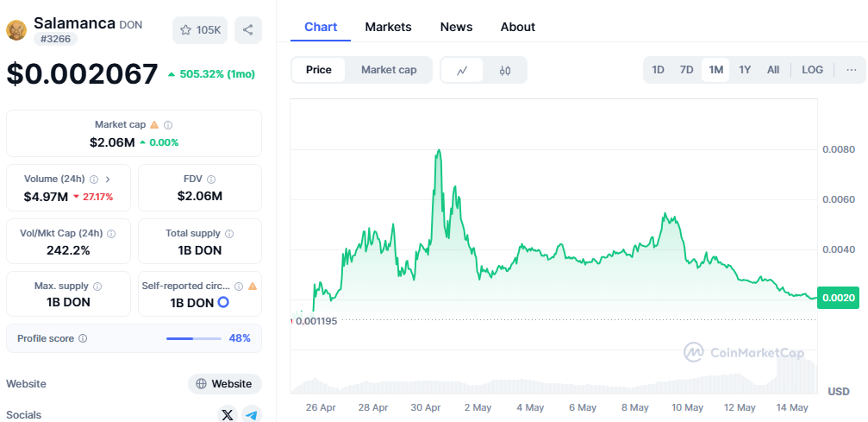
Task: Click the circulating supply progress ring icon
Action: click(223, 303)
